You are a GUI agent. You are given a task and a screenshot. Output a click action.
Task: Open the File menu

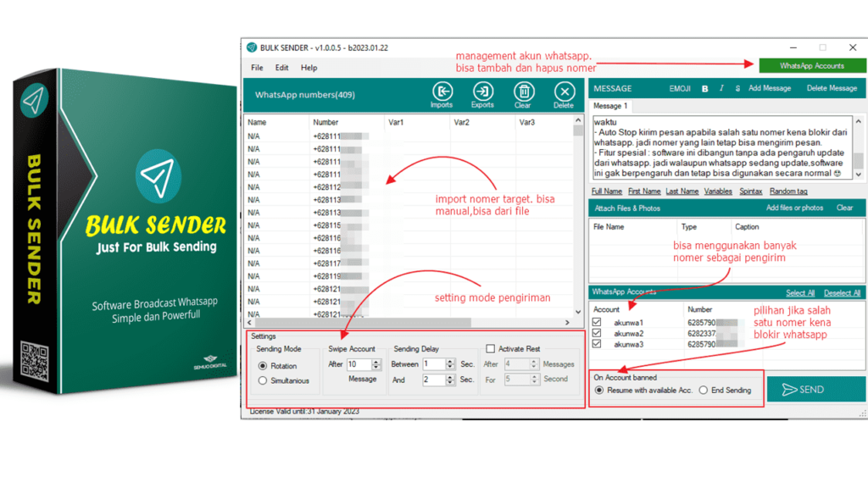(256, 68)
